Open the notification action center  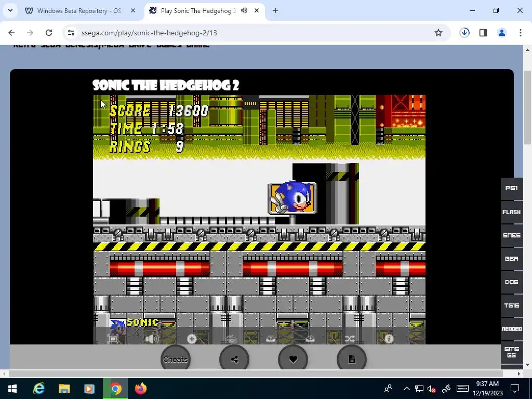515,389
